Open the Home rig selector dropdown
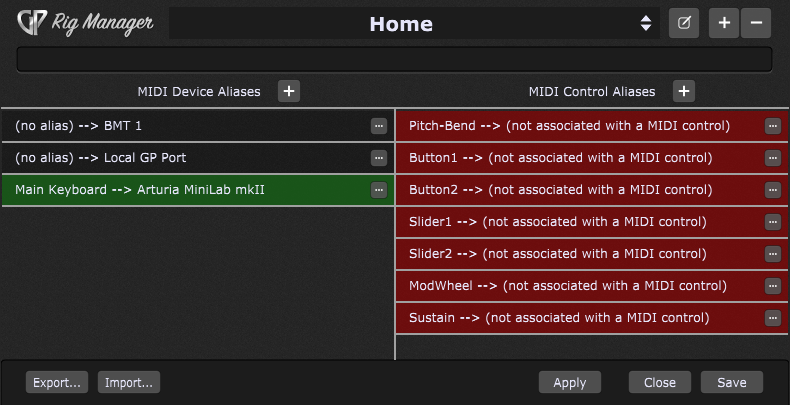790x405 pixels. pos(414,23)
